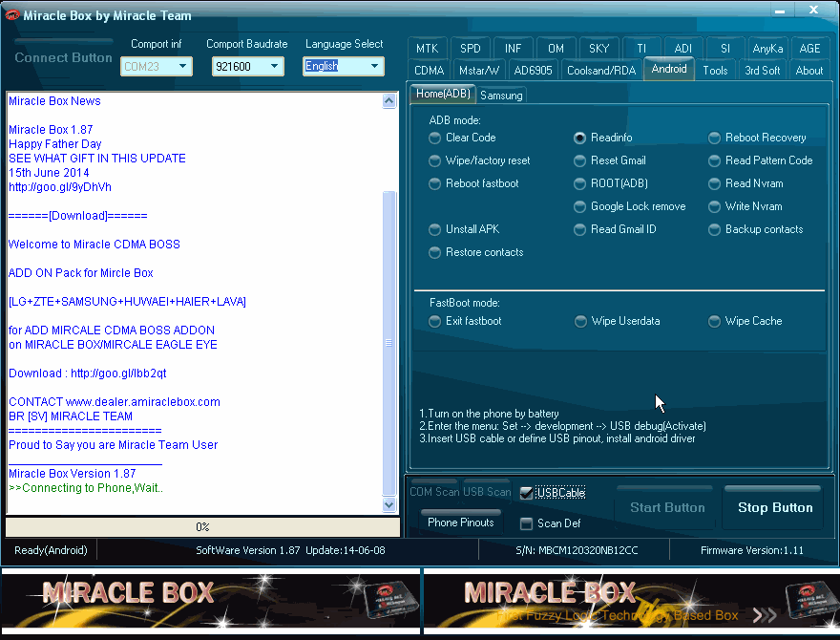Switch to the SKY tab

(598, 49)
